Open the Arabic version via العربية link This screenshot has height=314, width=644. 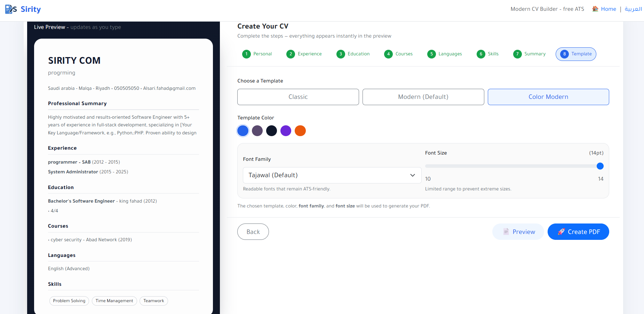633,9
